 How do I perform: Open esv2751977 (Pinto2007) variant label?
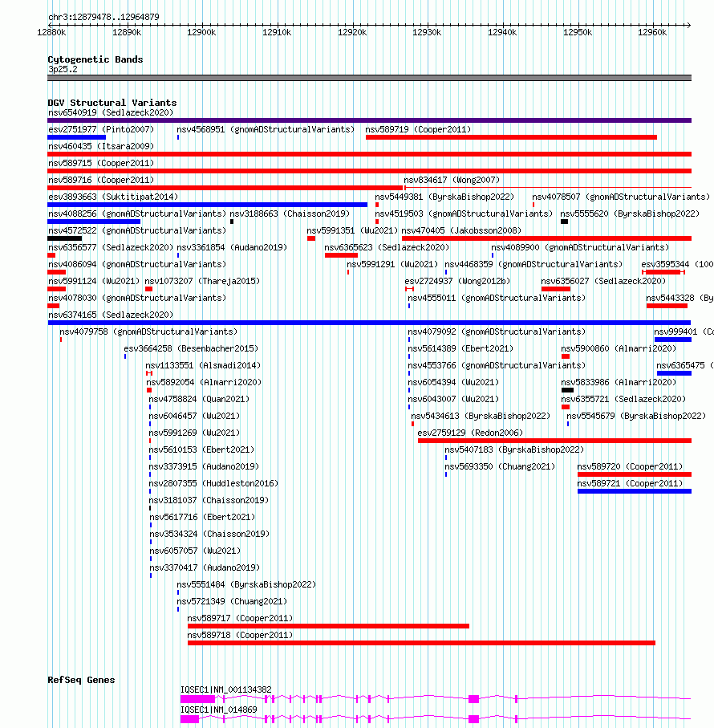pyautogui.click(x=101, y=129)
